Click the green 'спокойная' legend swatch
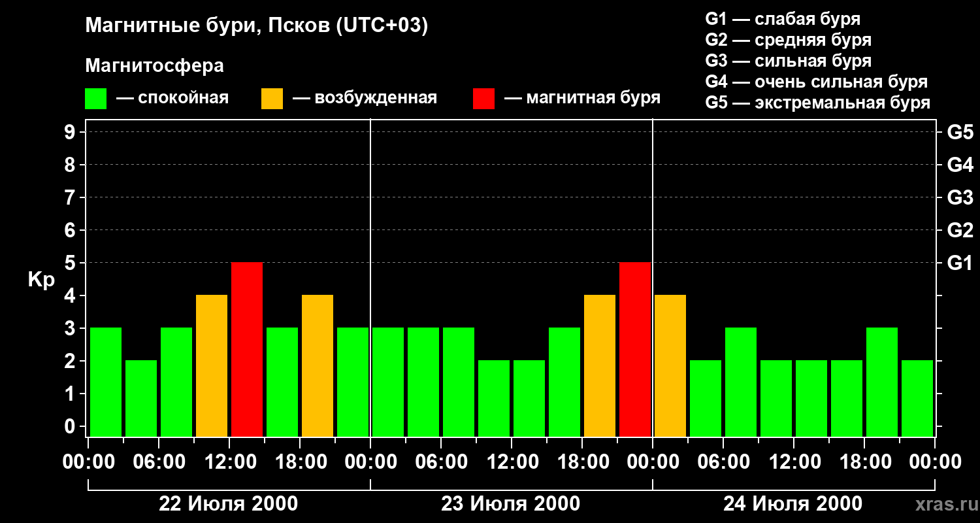This screenshot has width=980, height=523. [x=95, y=98]
